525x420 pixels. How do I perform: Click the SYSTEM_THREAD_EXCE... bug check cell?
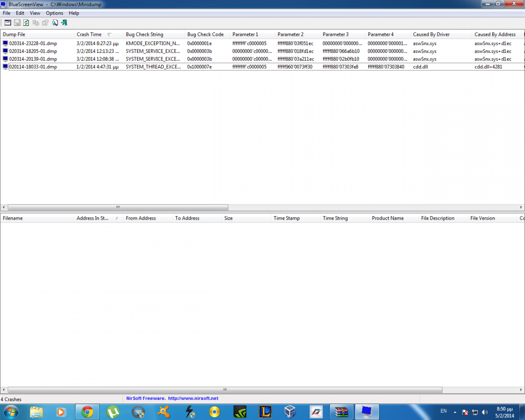(x=153, y=66)
